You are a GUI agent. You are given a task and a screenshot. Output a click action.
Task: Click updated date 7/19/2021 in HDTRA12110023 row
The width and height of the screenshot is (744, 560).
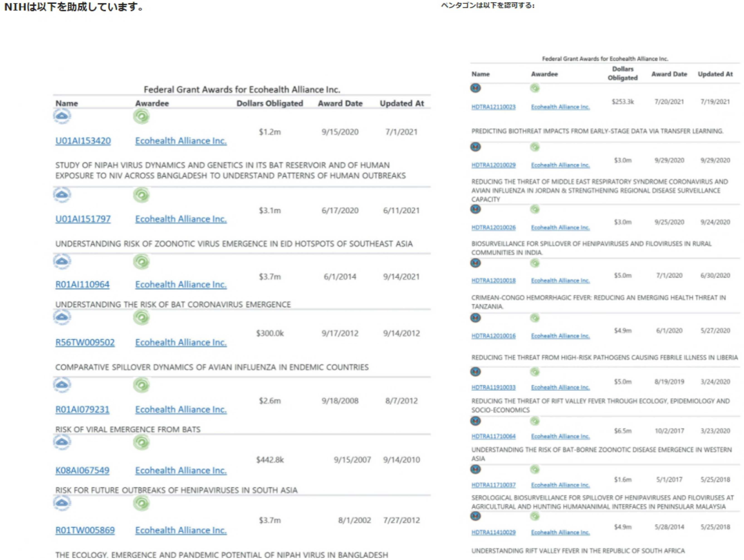click(715, 102)
